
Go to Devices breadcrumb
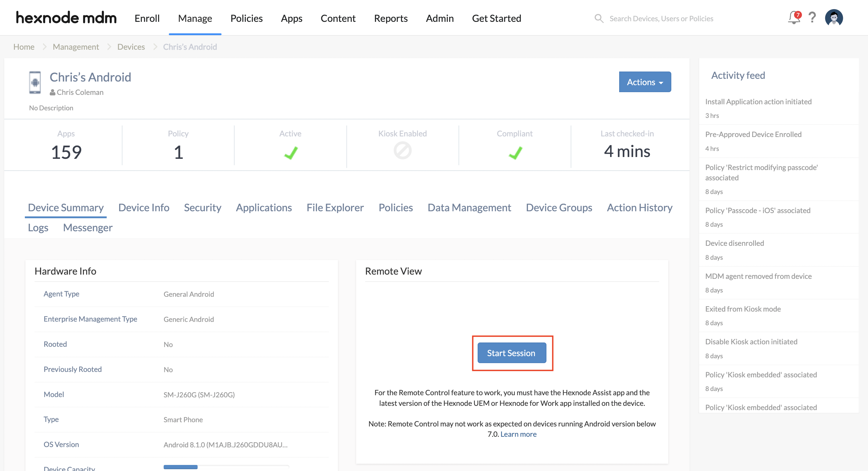pyautogui.click(x=131, y=47)
